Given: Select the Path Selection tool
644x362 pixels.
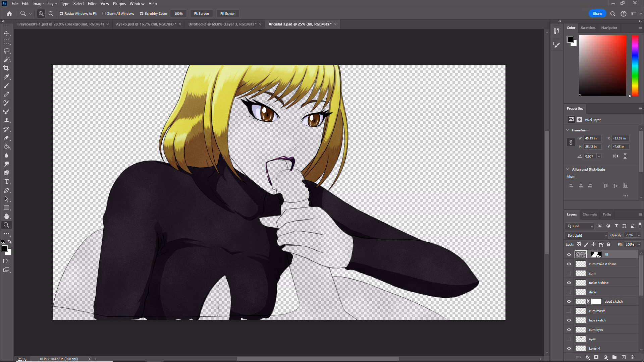Looking at the screenshot, I should pyautogui.click(x=6, y=199).
